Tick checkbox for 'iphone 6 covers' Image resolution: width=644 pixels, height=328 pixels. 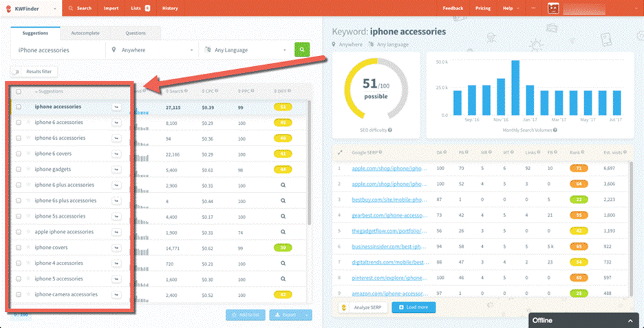tap(19, 154)
